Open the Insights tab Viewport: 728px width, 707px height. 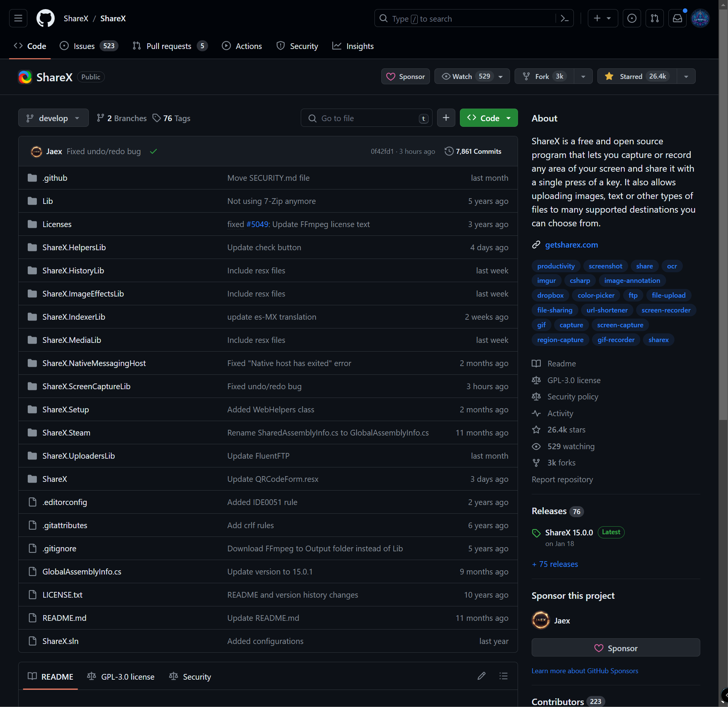click(353, 46)
